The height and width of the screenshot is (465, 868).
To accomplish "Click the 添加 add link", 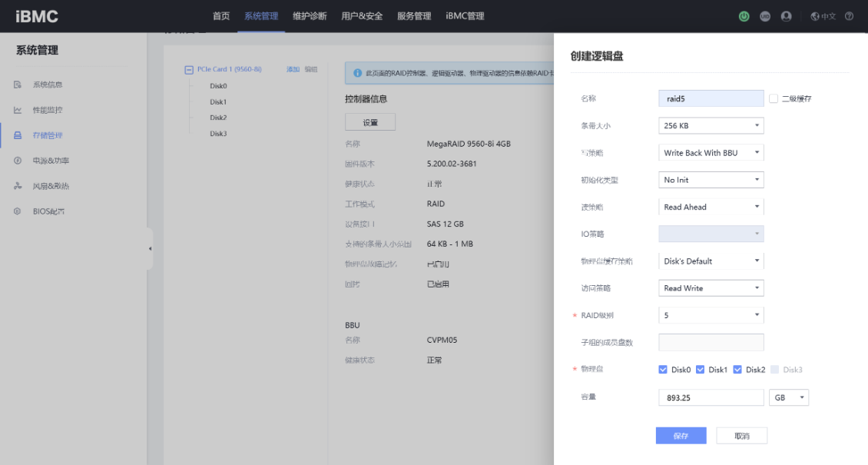I will pos(293,70).
